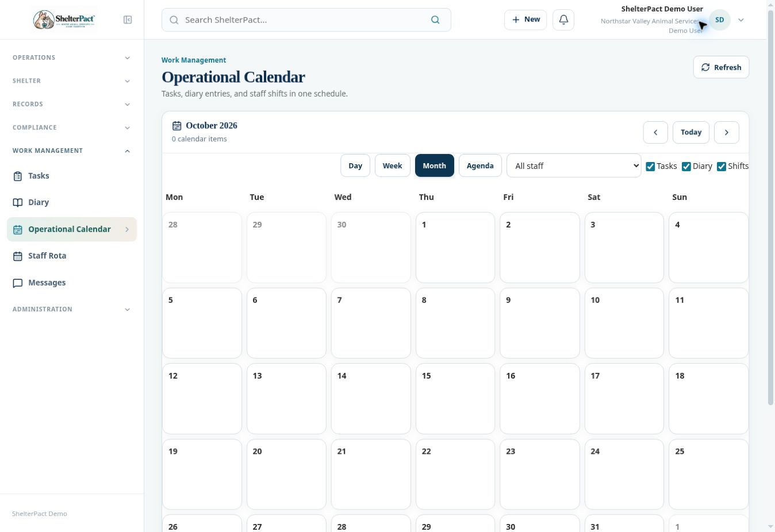Select the October 23 day cell
775x532 pixels.
tap(540, 475)
